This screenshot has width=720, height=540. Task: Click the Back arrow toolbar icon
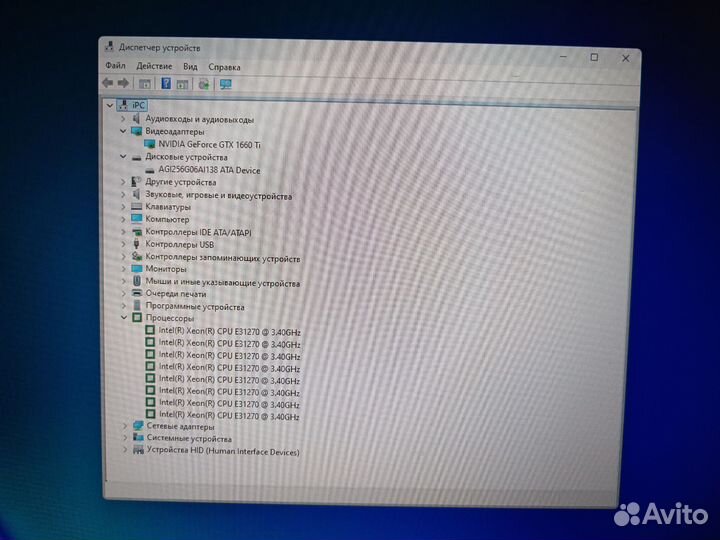pyautogui.click(x=108, y=83)
